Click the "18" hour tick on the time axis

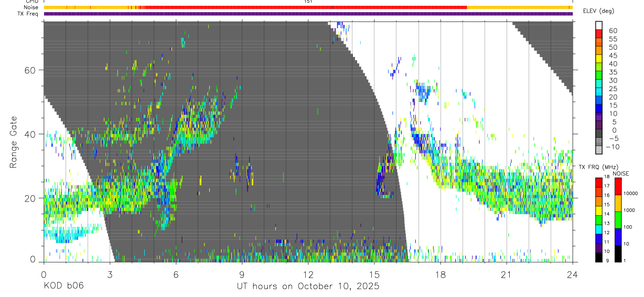(x=440, y=274)
